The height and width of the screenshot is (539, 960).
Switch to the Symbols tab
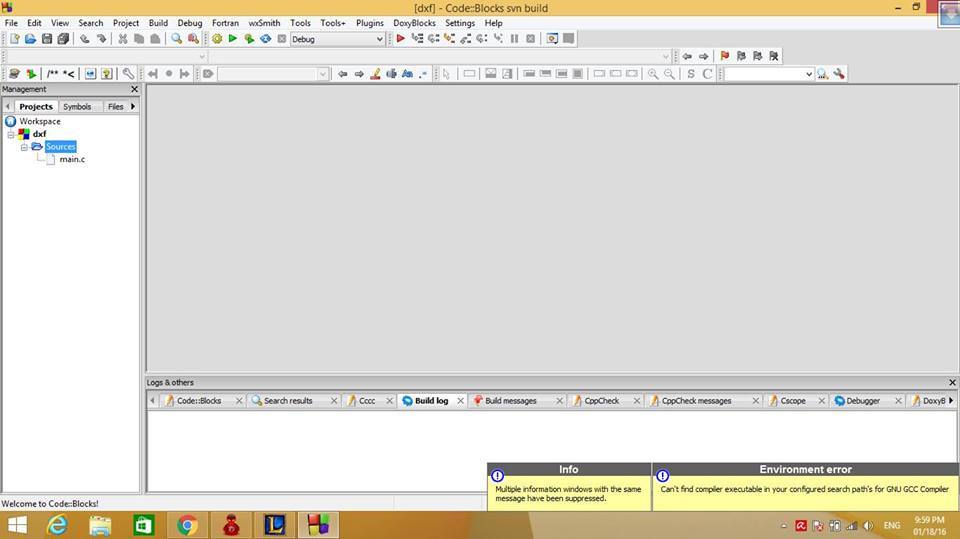click(77, 107)
